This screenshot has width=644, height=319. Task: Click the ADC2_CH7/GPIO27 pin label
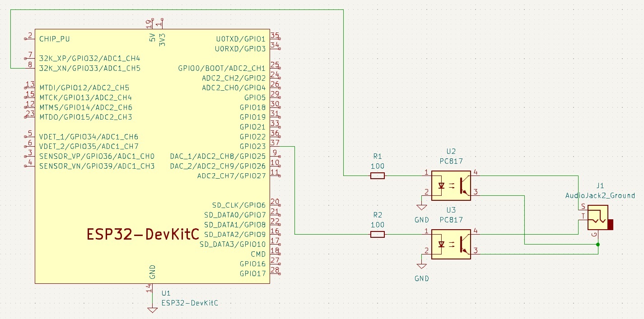coord(232,176)
